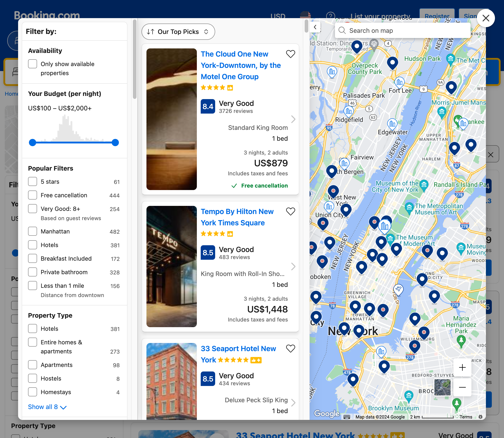504x438 pixels.
Task: Zoom out on the map
Action: click(x=462, y=387)
